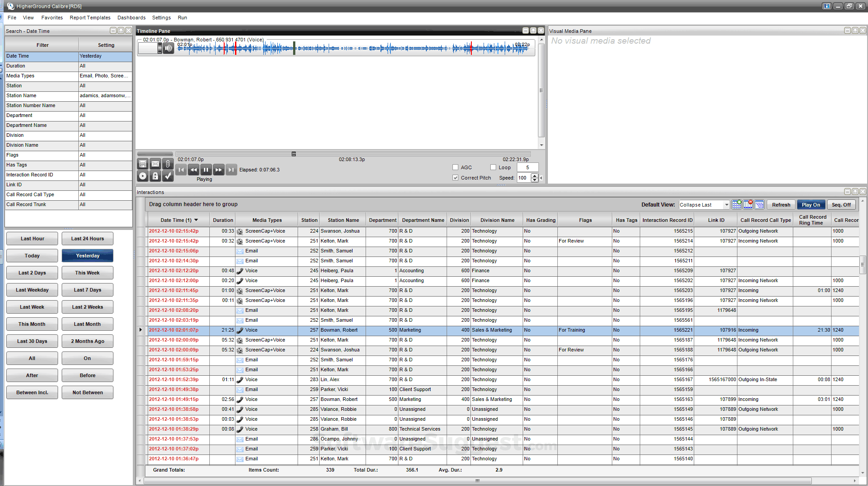The height and width of the screenshot is (486, 868).
Task: Click the checkmark icon in playback controls
Action: [168, 176]
